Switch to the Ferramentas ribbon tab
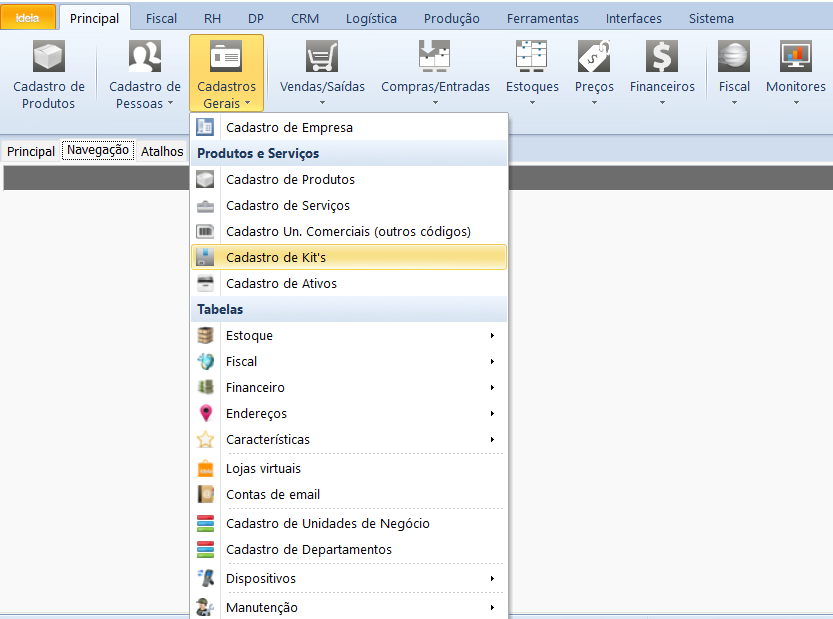The image size is (833, 619). coord(542,18)
